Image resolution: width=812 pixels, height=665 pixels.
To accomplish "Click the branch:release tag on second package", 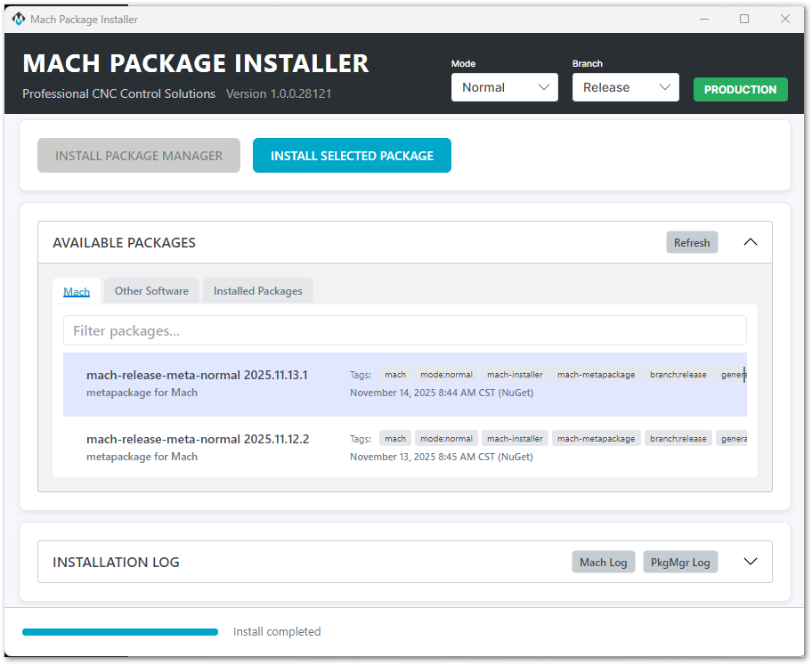I will click(678, 439).
